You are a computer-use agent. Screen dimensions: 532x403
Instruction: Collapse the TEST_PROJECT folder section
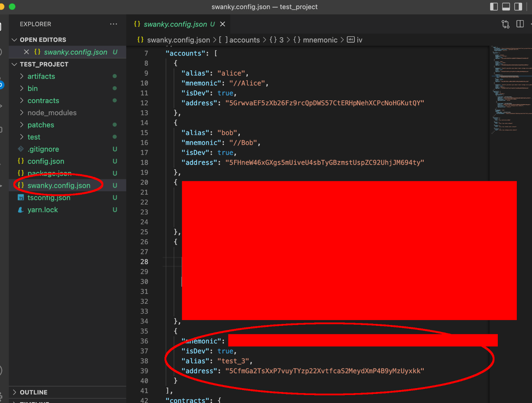[x=14, y=64]
